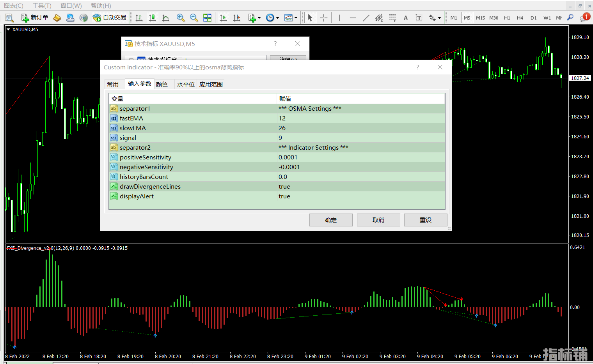Select the horizontal line drawing tool
The height and width of the screenshot is (364, 593).
pos(353,18)
